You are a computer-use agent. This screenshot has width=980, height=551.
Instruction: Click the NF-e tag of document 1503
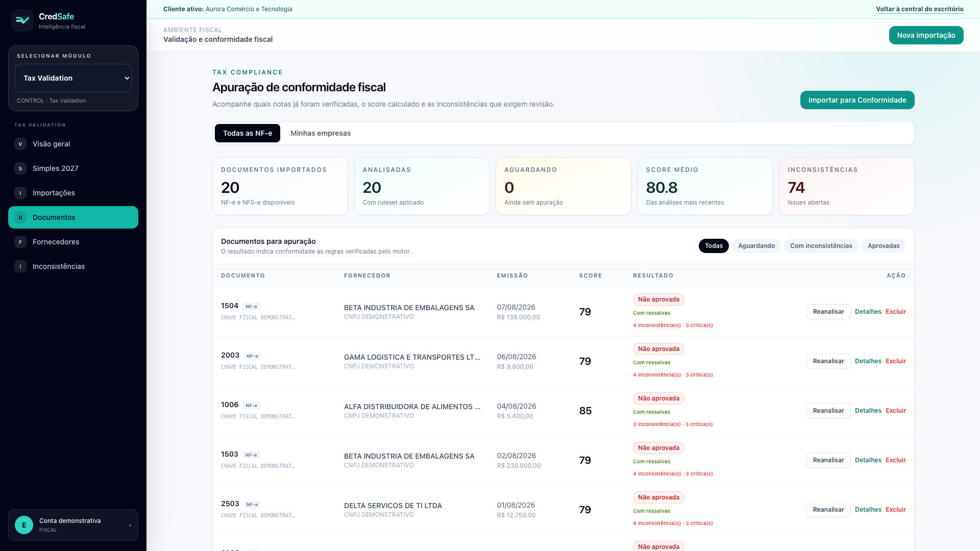[251, 455]
